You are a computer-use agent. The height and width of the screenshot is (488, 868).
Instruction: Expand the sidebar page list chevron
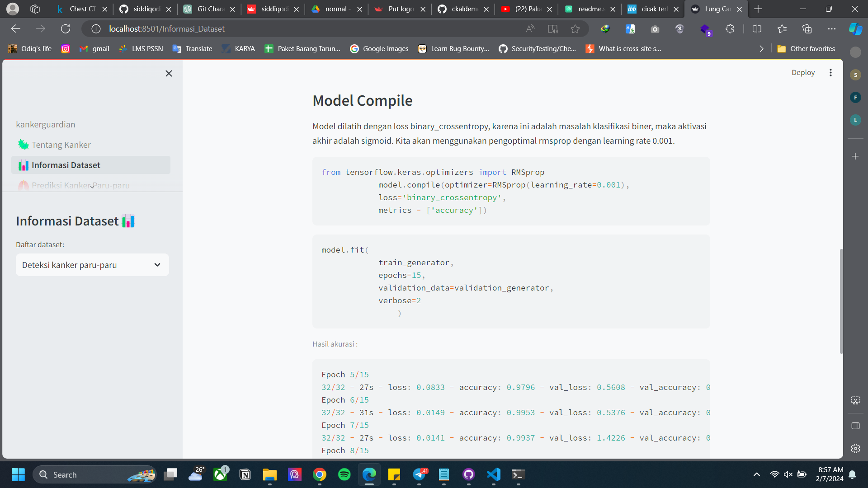[92, 186]
